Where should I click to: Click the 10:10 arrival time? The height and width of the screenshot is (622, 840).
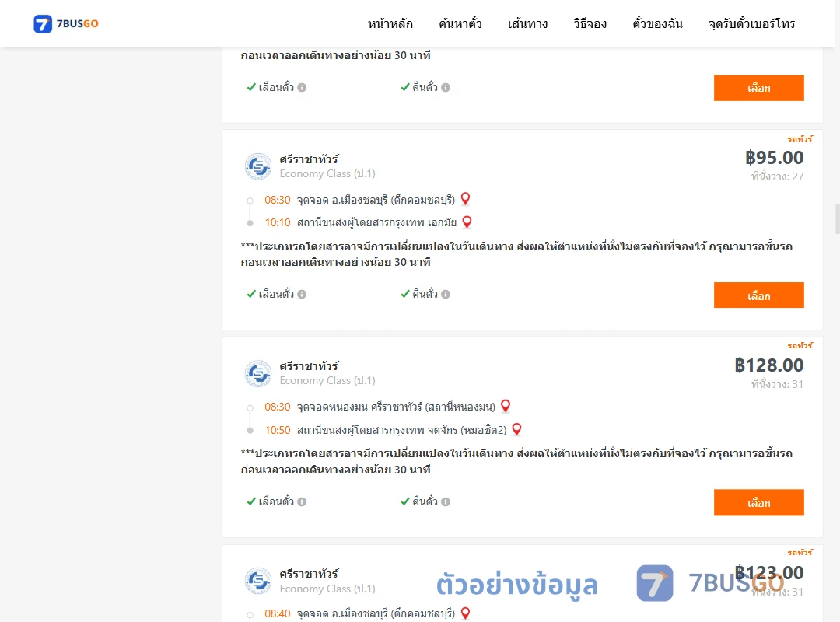click(x=278, y=222)
